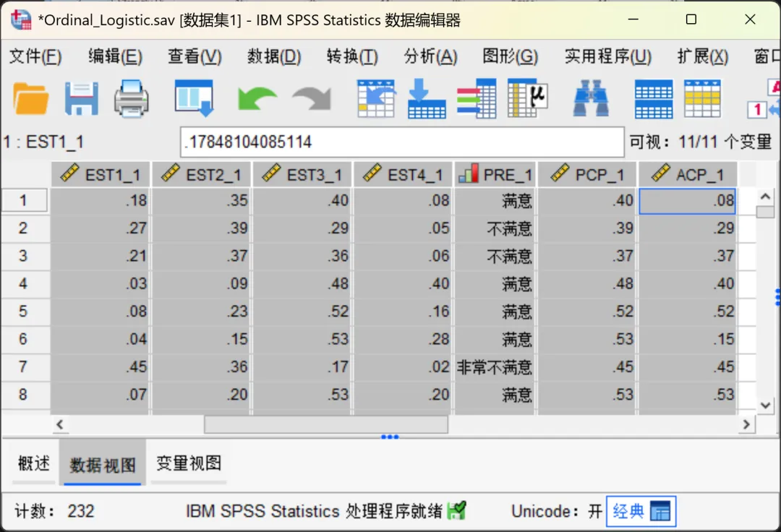Click the Go to case icon

pos(377,98)
